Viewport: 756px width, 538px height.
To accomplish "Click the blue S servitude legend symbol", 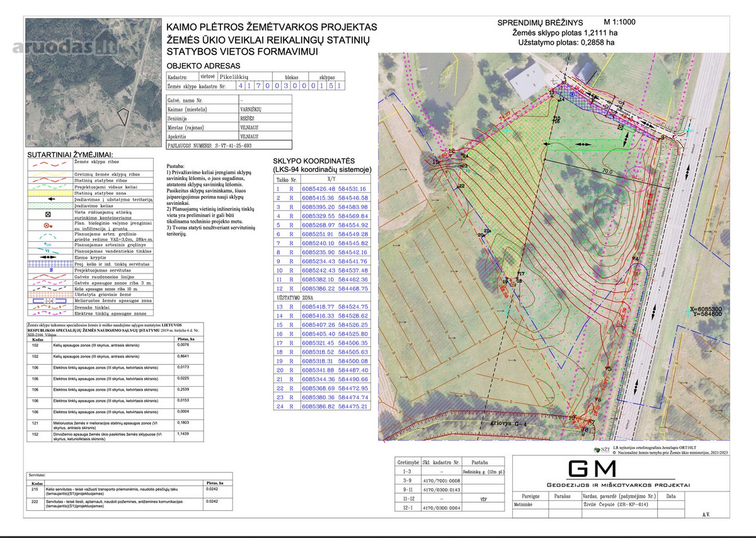I will pyautogui.click(x=51, y=270).
